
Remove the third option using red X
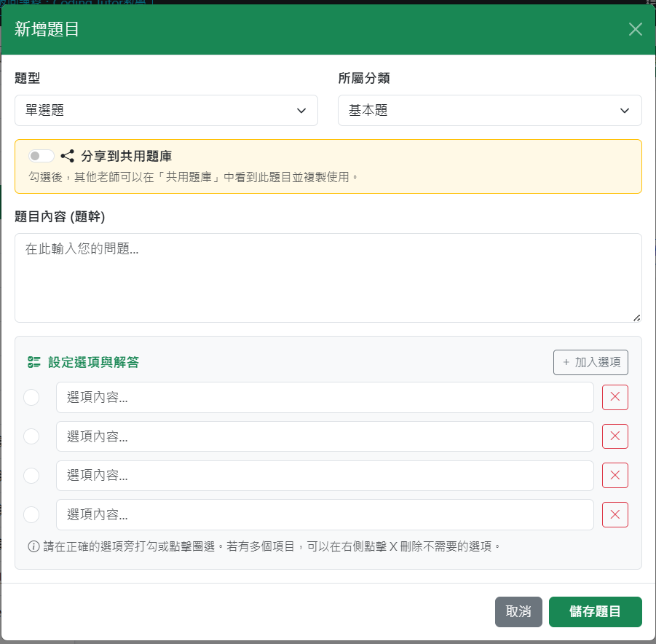614,476
